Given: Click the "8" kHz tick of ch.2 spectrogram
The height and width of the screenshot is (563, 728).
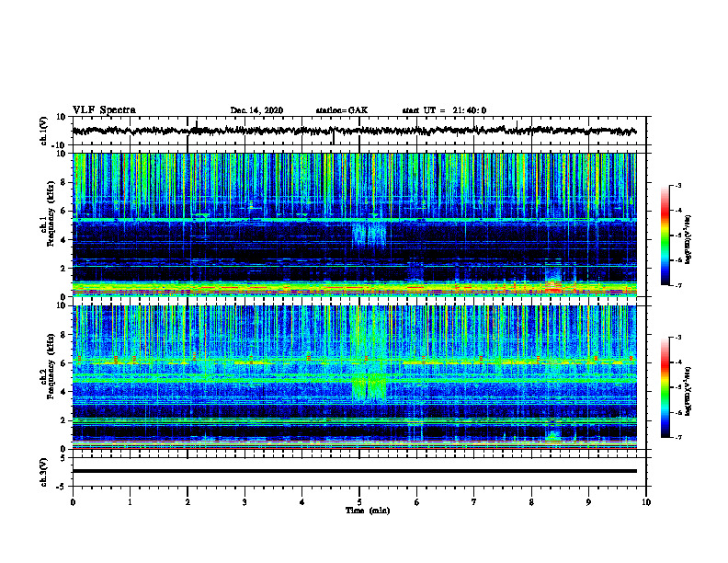Looking at the screenshot, I should pyautogui.click(x=64, y=335).
